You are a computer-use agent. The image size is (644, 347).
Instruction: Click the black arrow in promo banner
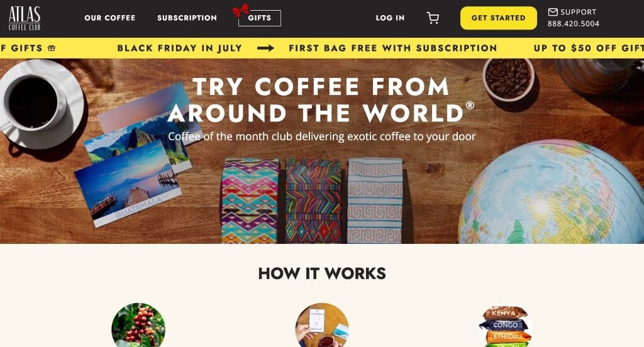266,48
